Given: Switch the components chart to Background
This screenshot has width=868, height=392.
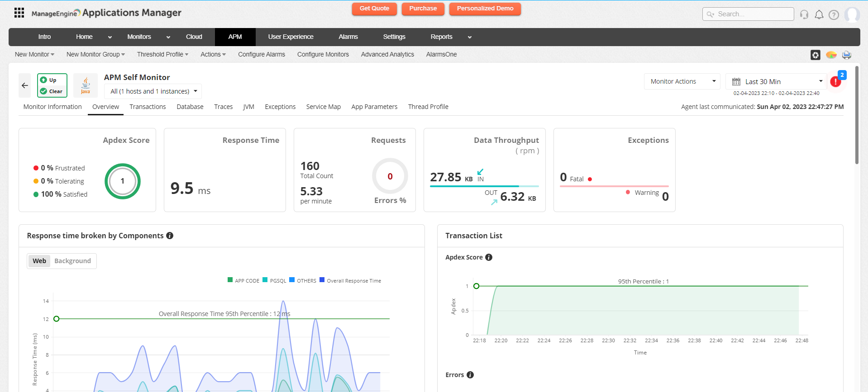Looking at the screenshot, I should click(x=72, y=261).
